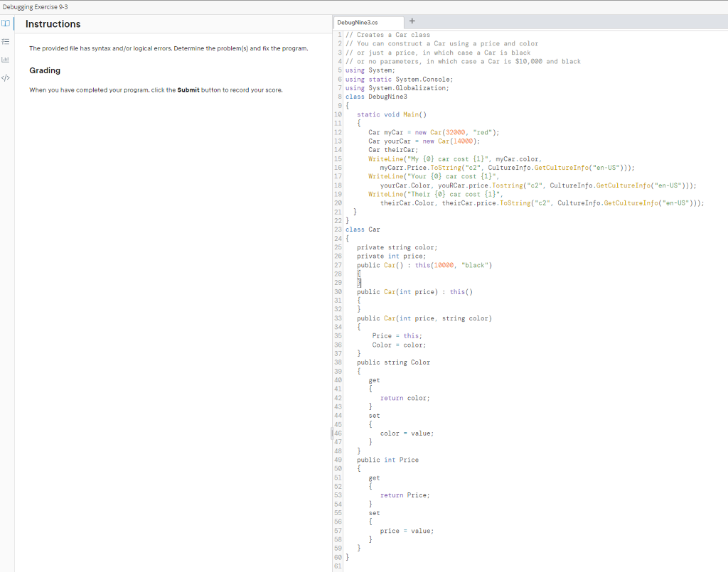Click the 'Color = color;' line

(399, 345)
